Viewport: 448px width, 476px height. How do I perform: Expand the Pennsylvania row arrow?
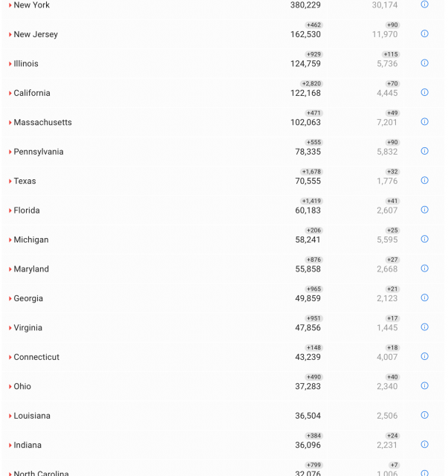point(10,152)
